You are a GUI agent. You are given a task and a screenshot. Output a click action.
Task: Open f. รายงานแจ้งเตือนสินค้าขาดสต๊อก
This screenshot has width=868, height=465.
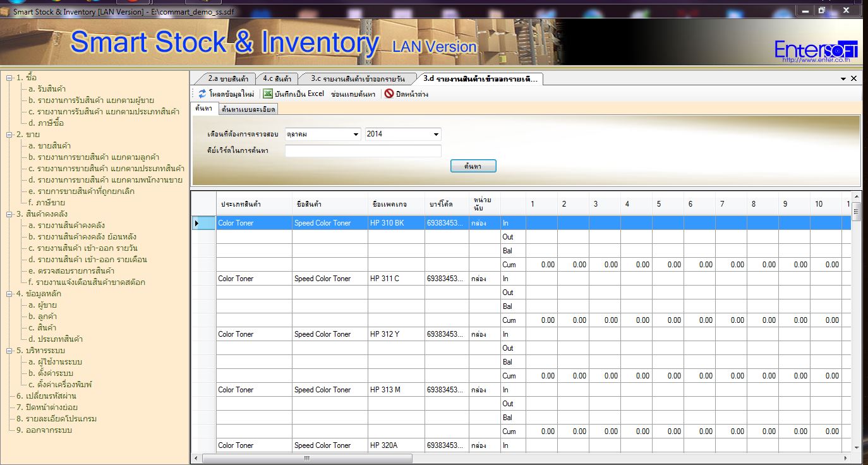click(x=87, y=282)
